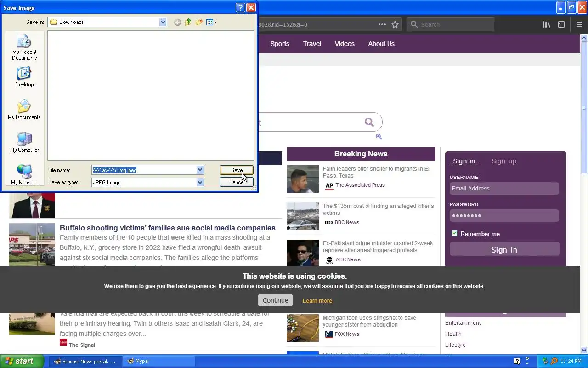
Task: Click Continue on the cookie banner
Action: [x=275, y=300]
